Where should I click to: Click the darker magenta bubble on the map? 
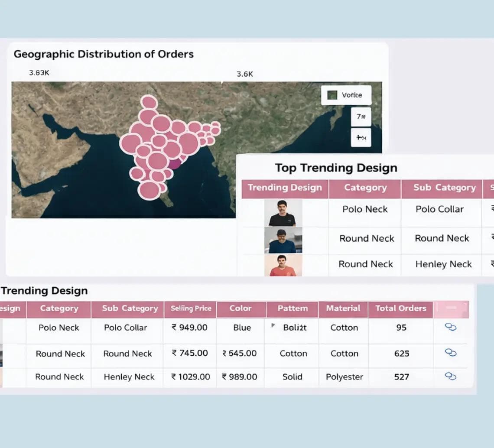[x=175, y=164]
